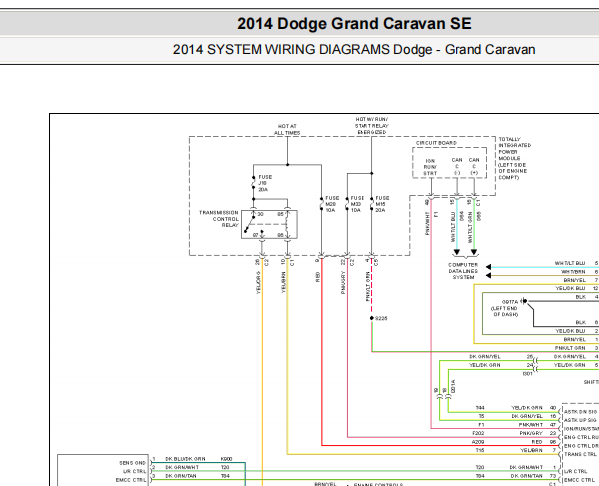Image resolution: width=599 pixels, height=486 pixels.
Task: Select the Circuit Board dashed box
Action: 449,163
